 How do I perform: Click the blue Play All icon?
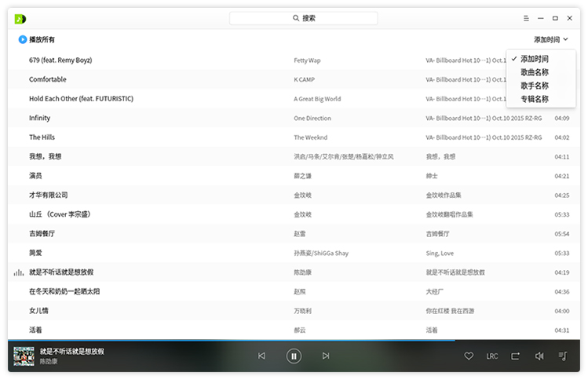(23, 39)
